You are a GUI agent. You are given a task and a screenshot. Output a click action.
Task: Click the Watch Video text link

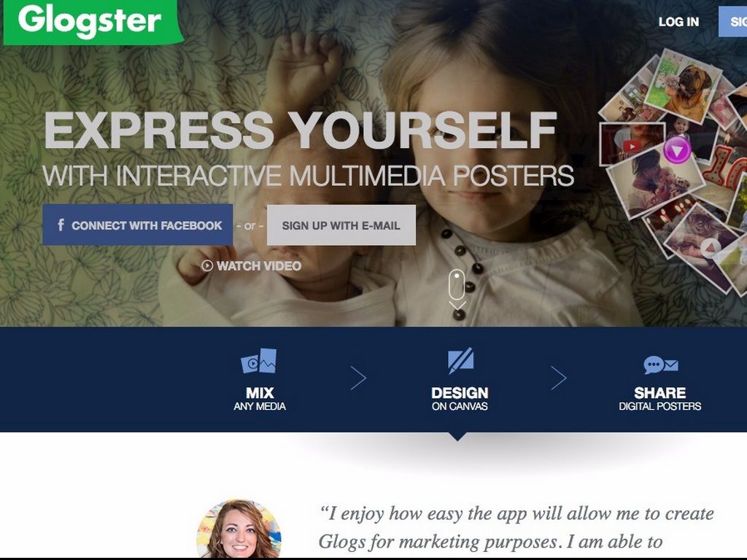click(x=259, y=265)
